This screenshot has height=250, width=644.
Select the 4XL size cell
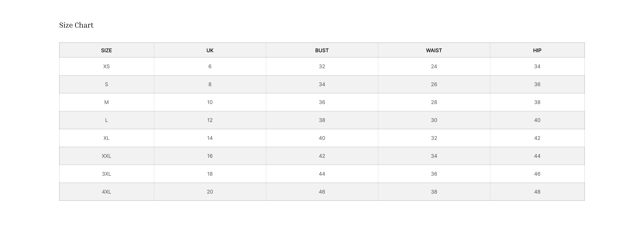(x=106, y=192)
